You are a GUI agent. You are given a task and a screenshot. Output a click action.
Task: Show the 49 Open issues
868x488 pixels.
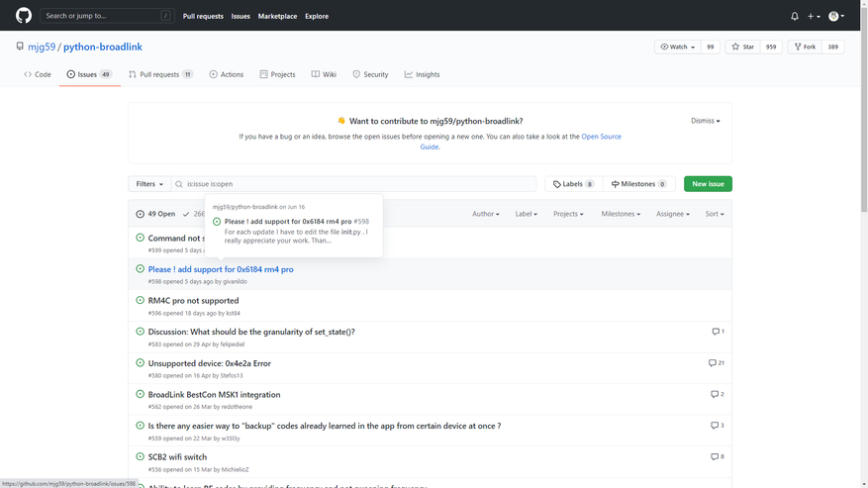click(155, 214)
